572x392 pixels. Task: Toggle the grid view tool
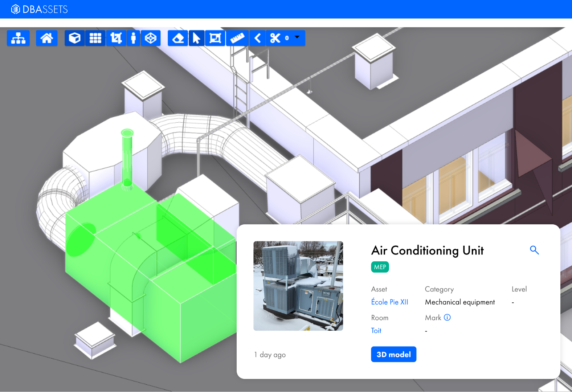[x=95, y=38]
